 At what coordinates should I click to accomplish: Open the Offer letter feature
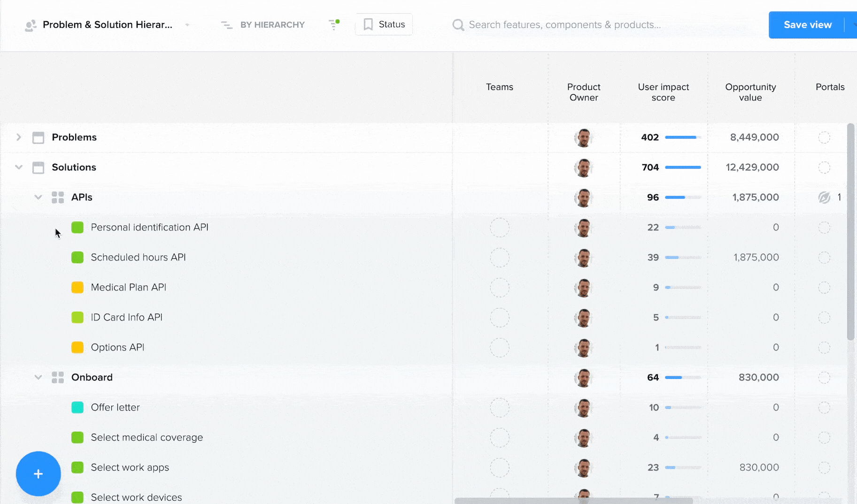[115, 407]
